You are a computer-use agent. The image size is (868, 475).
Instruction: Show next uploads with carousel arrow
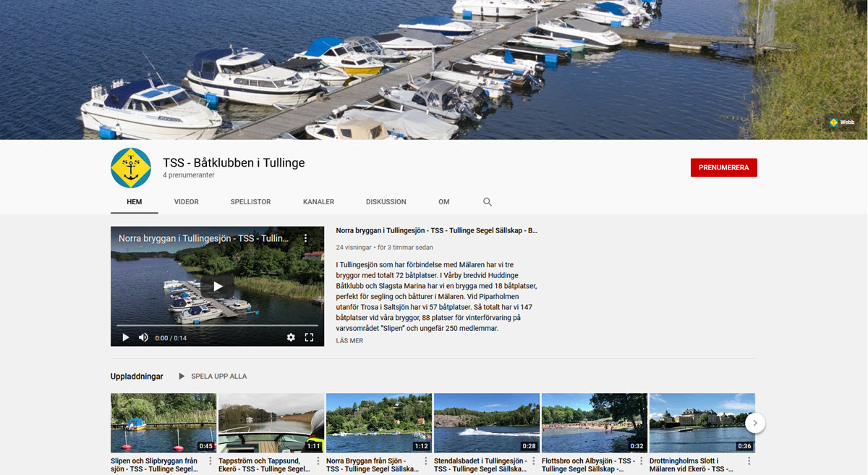pyautogui.click(x=754, y=422)
